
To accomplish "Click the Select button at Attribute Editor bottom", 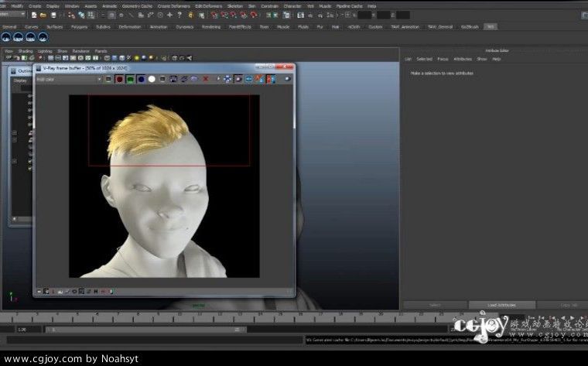I will click(x=435, y=305).
